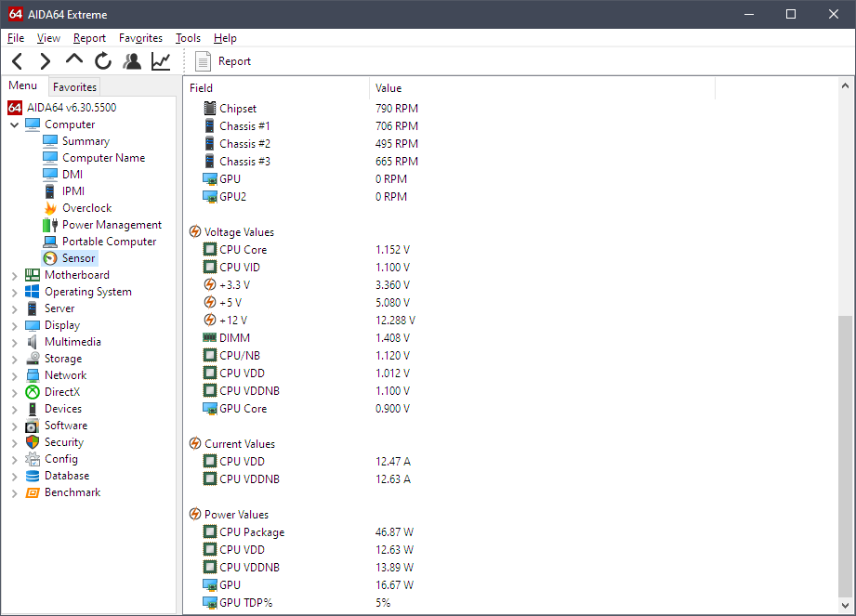
Task: Click the DIMM memory icon
Action: (210, 338)
